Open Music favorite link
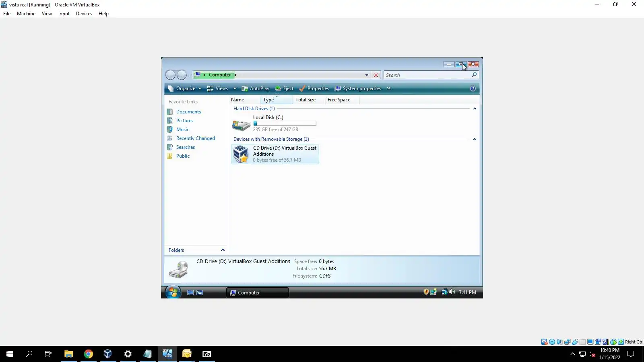Image resolution: width=644 pixels, height=362 pixels. pyautogui.click(x=183, y=130)
